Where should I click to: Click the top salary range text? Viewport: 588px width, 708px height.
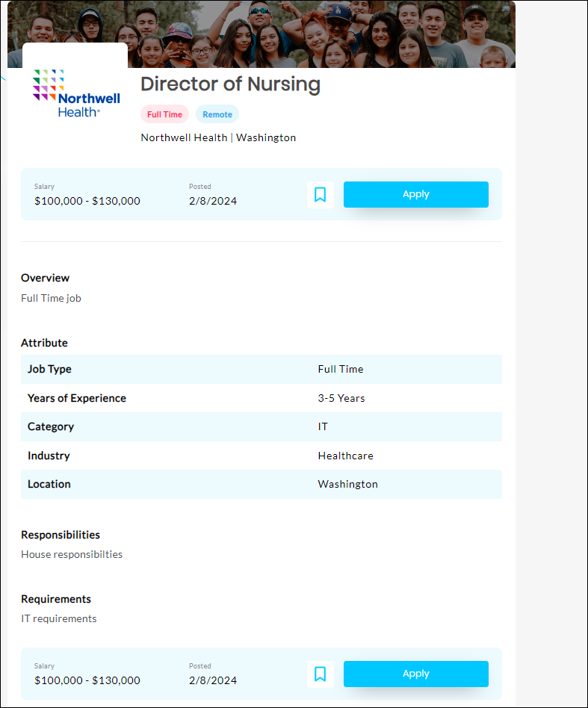click(x=87, y=201)
